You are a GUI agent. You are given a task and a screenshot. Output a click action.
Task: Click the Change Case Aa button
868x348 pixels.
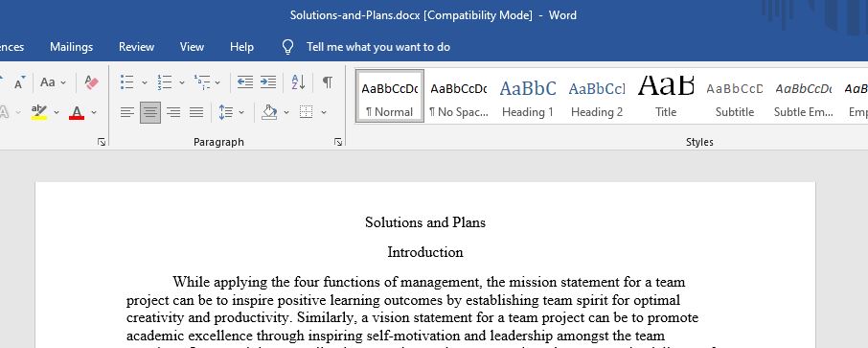pos(48,82)
